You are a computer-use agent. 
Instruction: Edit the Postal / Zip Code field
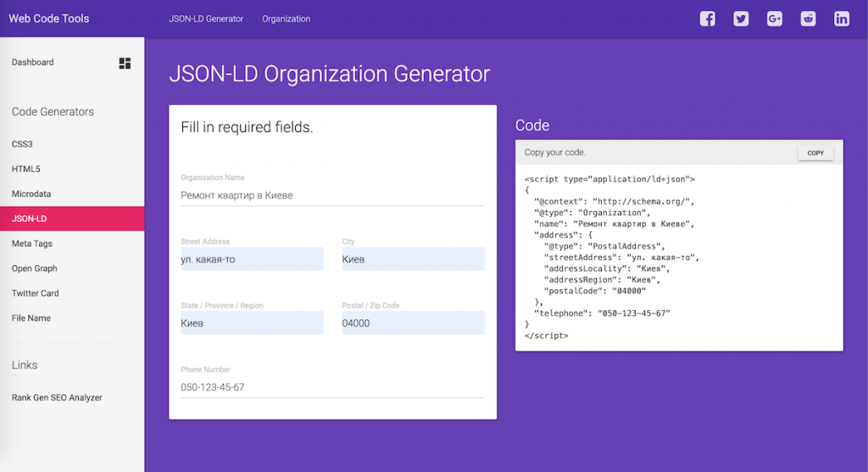413,323
